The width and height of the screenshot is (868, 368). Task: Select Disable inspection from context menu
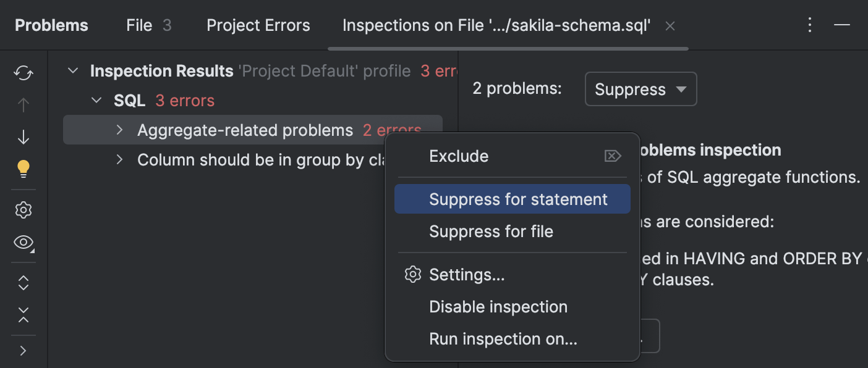click(x=498, y=306)
